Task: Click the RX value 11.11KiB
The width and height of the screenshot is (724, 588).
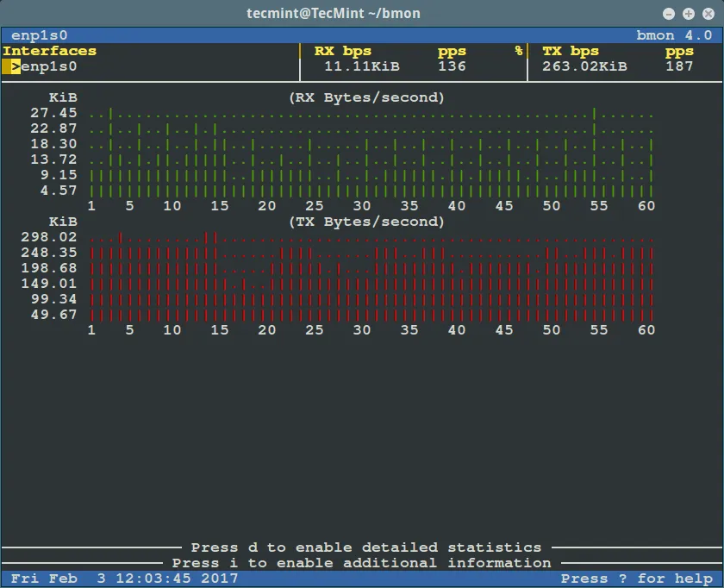Action: [362, 66]
